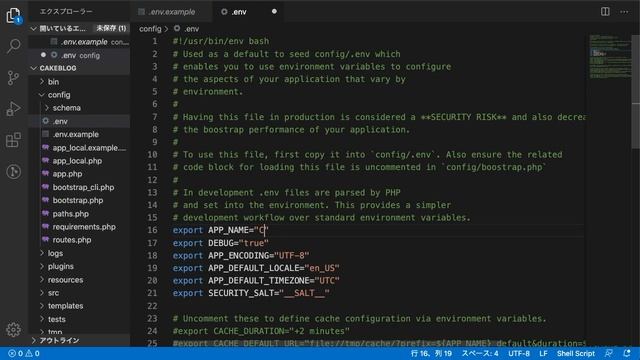Click the .env gear icon in breadcrumb
The image size is (640, 360).
point(177,29)
